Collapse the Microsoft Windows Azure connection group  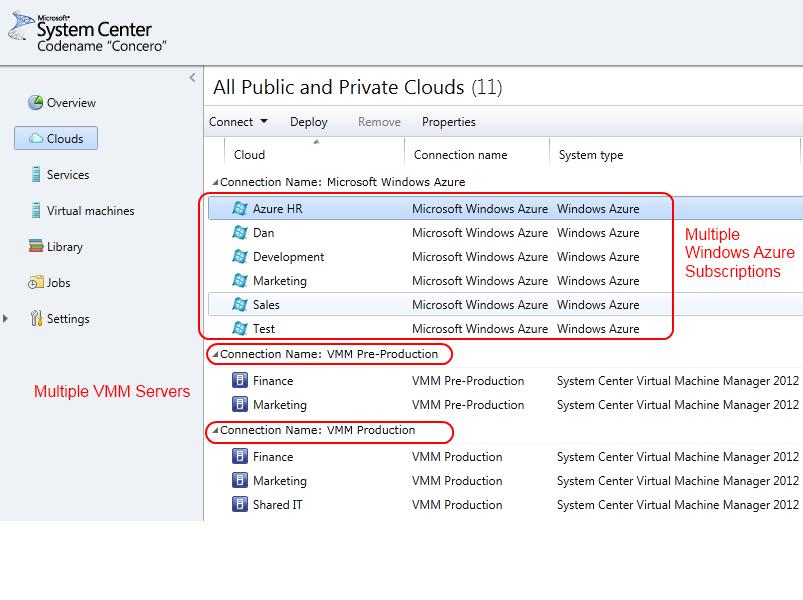[216, 182]
